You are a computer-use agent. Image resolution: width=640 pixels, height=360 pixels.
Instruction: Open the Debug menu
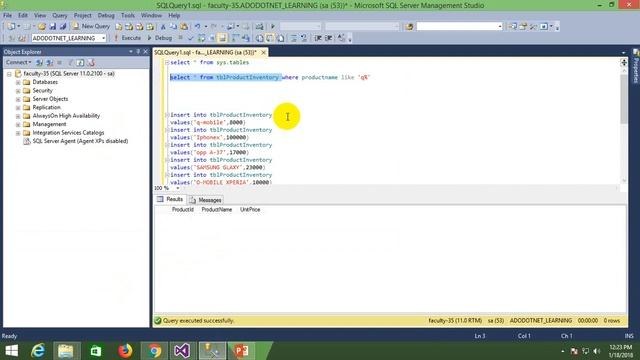click(106, 15)
